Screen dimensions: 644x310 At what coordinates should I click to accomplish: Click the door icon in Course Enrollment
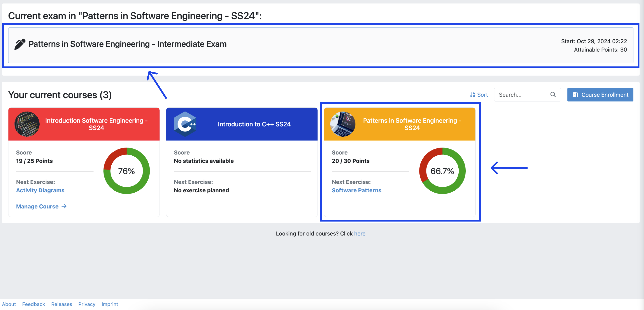575,95
